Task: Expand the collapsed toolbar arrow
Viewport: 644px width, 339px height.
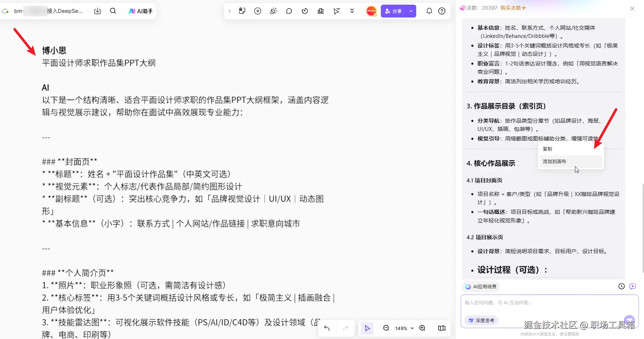Action: pos(230,11)
